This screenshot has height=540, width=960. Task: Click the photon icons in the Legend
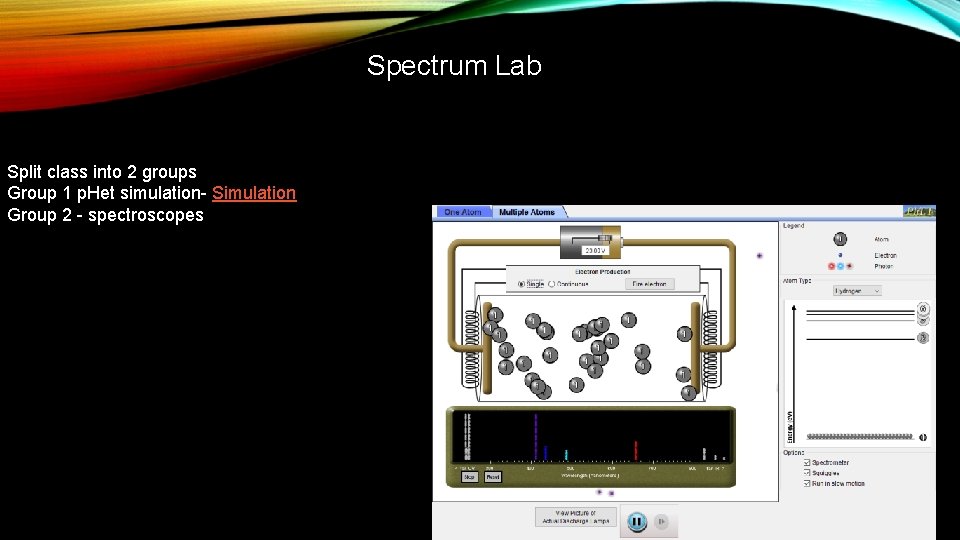[840, 266]
